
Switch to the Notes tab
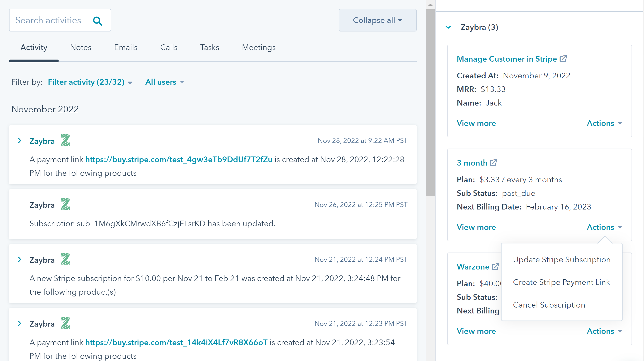point(80,47)
